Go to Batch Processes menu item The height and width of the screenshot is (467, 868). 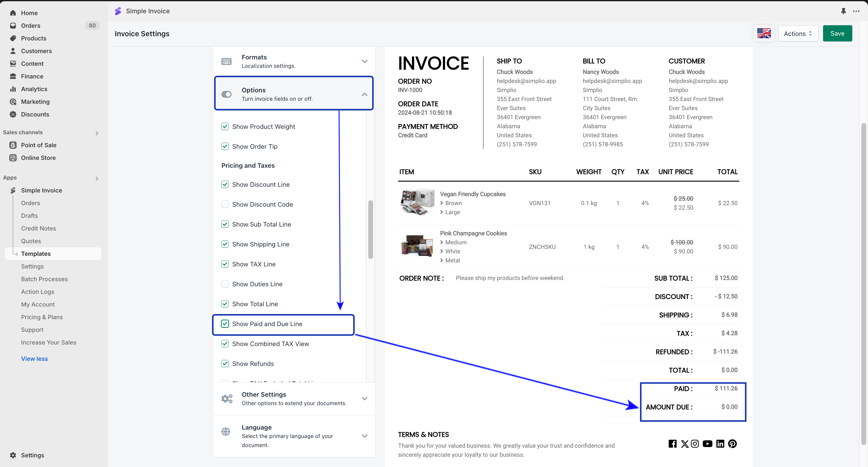point(44,279)
